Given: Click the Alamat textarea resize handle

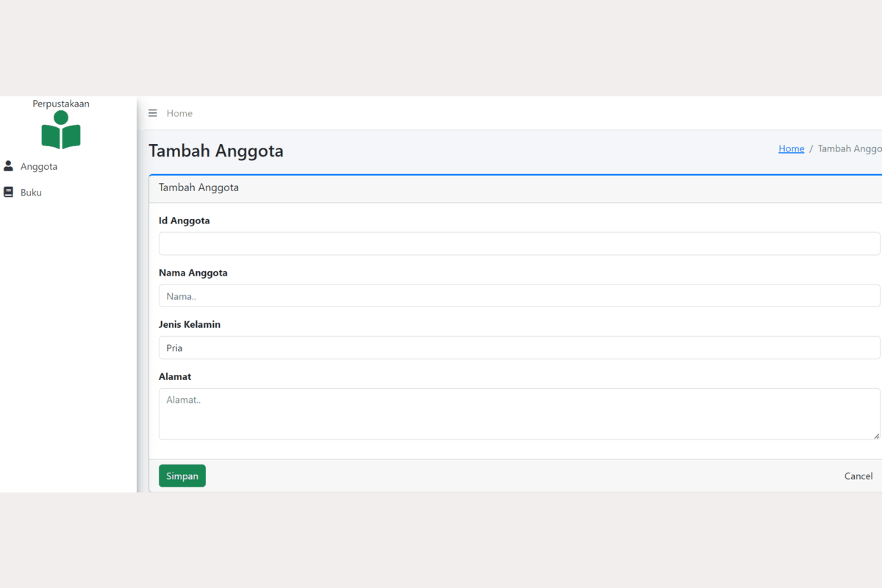Looking at the screenshot, I should (876, 436).
